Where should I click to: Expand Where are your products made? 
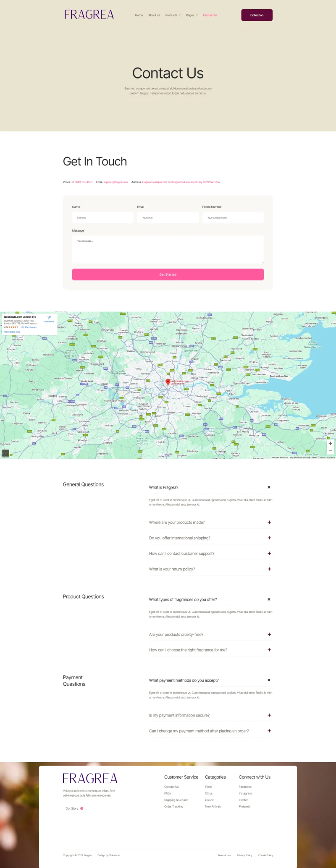coord(210,523)
